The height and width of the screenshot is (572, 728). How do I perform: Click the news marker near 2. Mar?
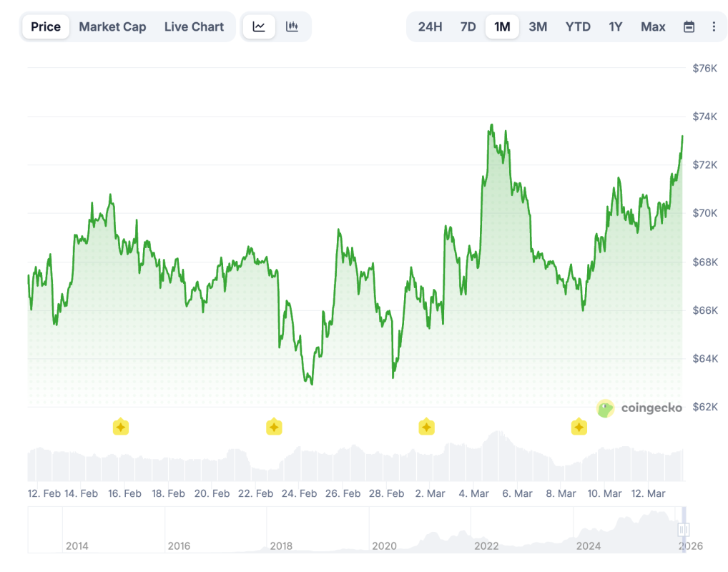[426, 427]
